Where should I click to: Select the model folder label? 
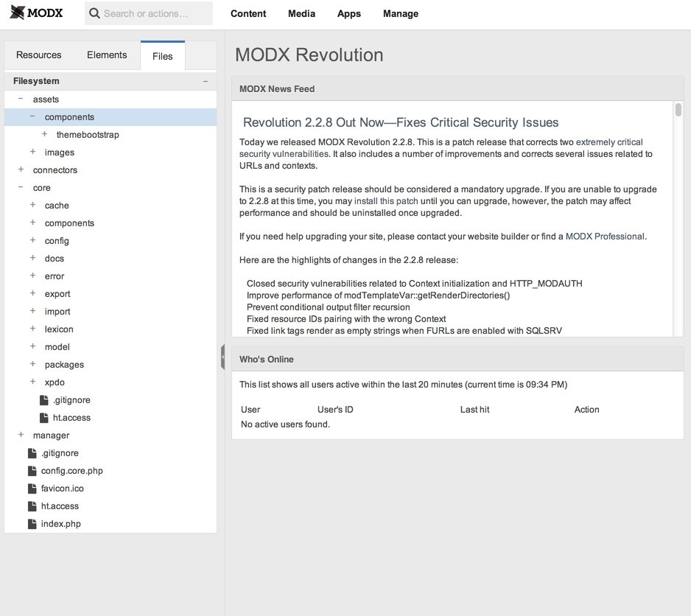click(57, 346)
